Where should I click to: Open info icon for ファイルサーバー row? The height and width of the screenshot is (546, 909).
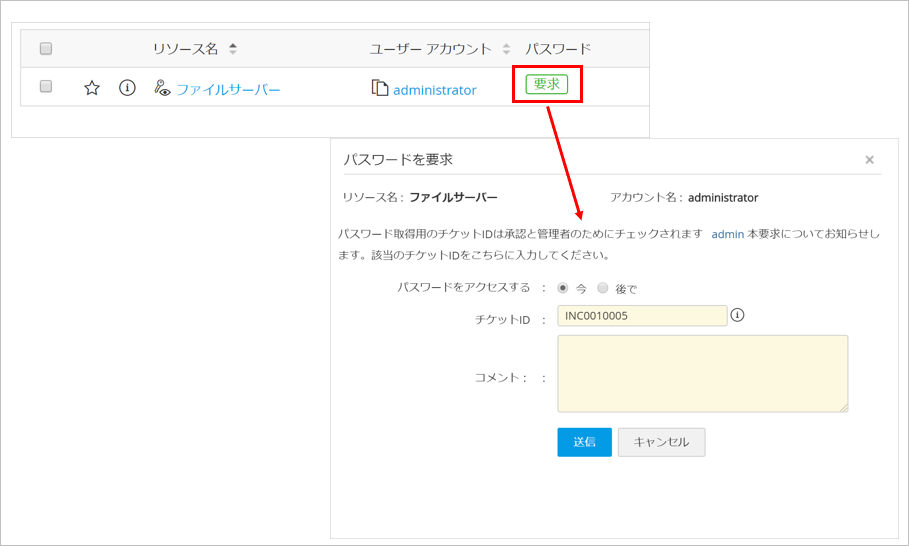click(127, 88)
